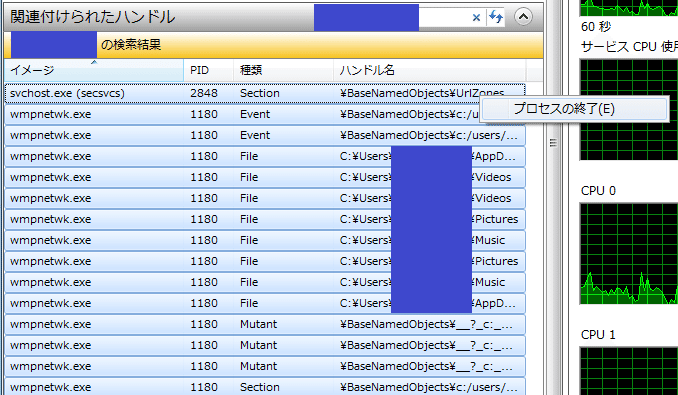The image size is (678, 395).
Task: Click the CPU 0 label
Action: pyautogui.click(x=598, y=191)
